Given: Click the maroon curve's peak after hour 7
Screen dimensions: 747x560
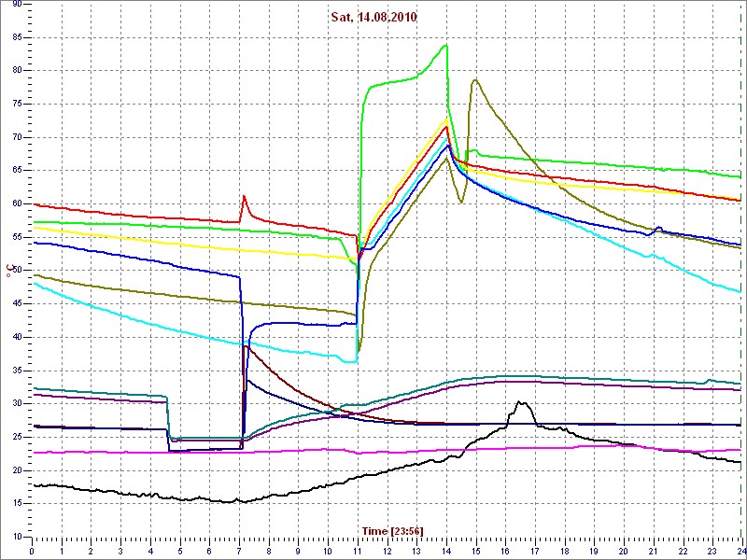Looking at the screenshot, I should (245, 345).
